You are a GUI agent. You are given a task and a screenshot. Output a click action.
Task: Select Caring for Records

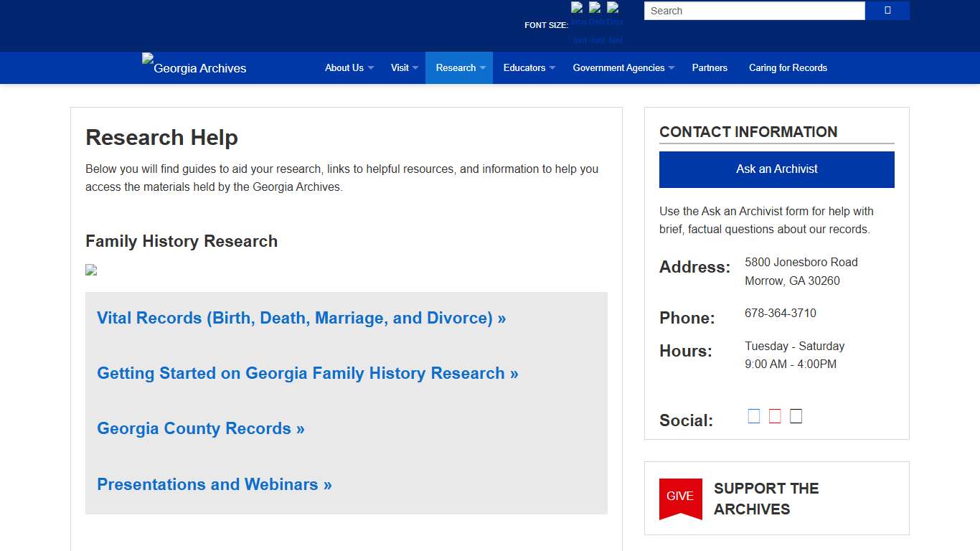pos(788,67)
